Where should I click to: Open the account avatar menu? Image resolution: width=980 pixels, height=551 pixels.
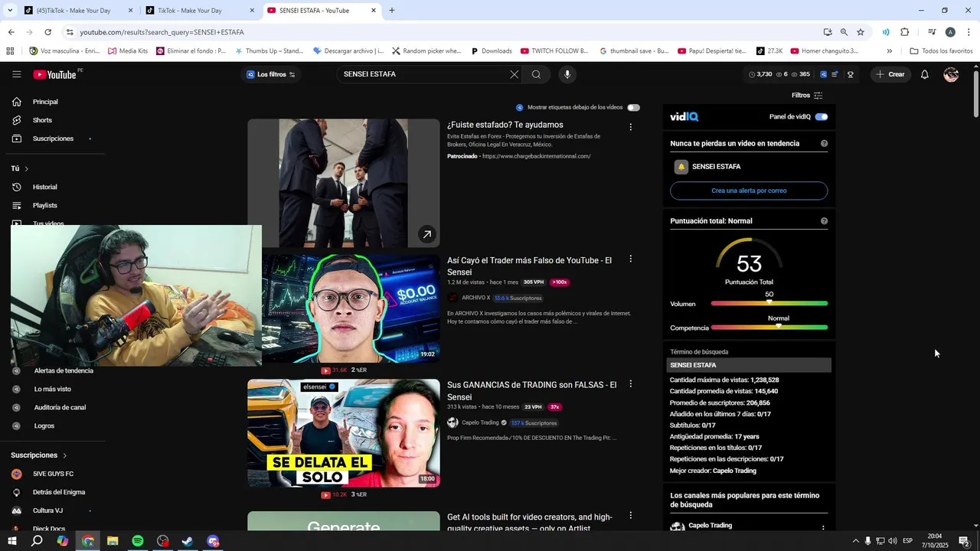point(951,74)
